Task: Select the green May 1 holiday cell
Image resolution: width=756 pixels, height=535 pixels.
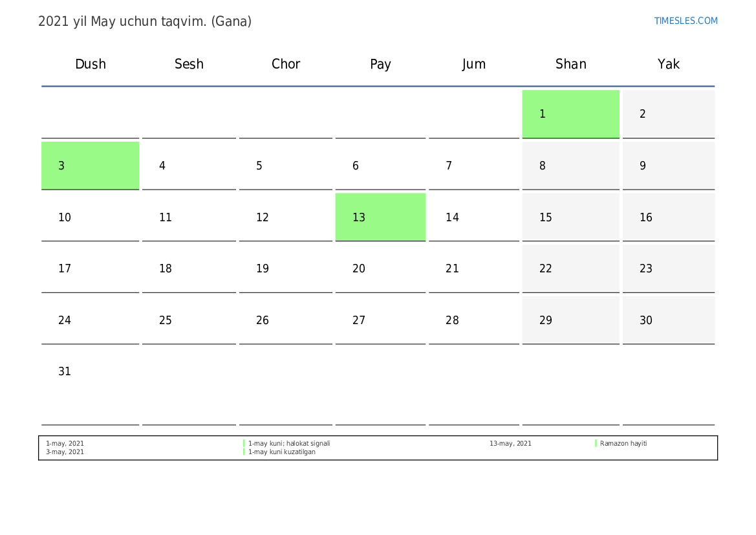Action: click(570, 114)
